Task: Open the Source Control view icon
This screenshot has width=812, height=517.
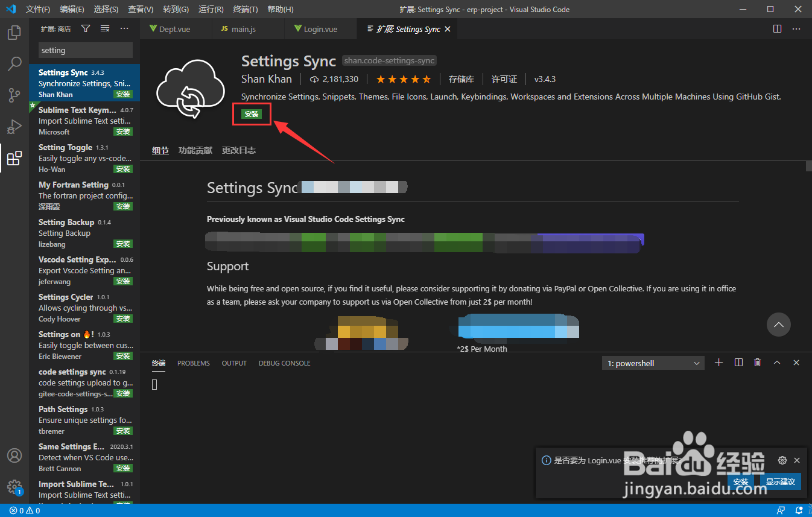Action: point(14,95)
